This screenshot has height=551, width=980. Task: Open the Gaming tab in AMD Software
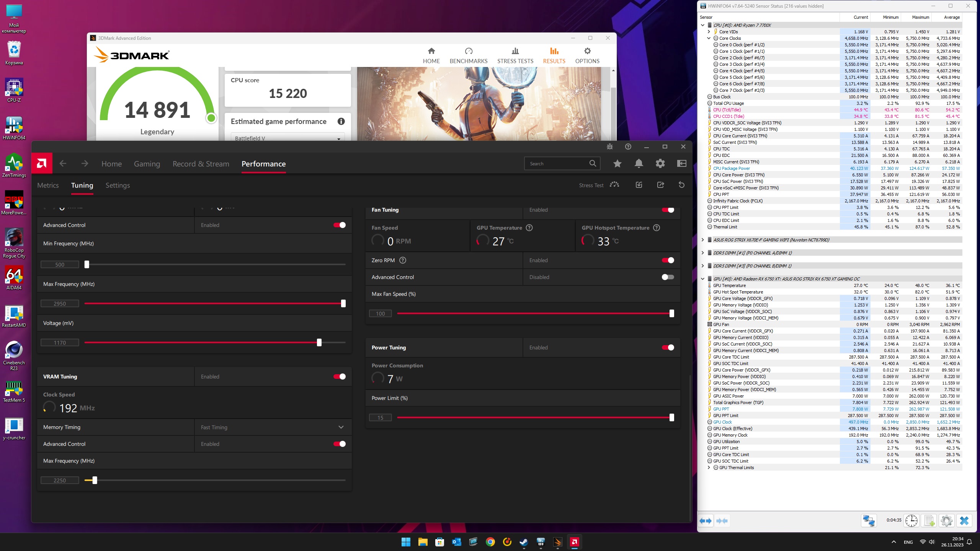pyautogui.click(x=147, y=164)
